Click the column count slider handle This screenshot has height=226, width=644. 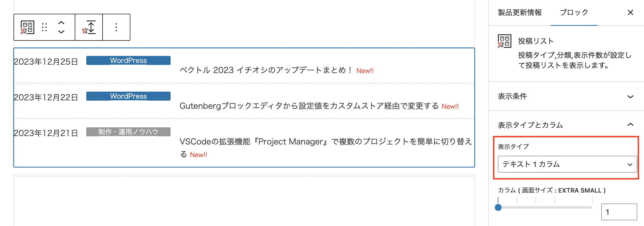pyautogui.click(x=498, y=207)
